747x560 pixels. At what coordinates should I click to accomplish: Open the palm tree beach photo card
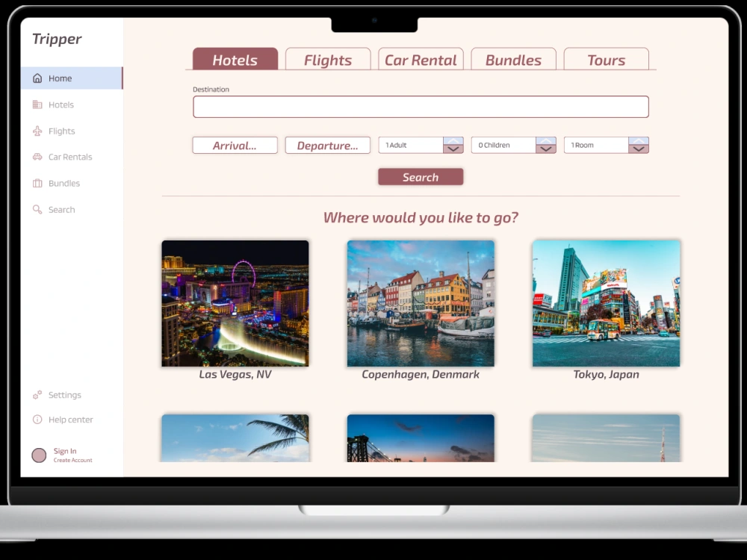235,438
